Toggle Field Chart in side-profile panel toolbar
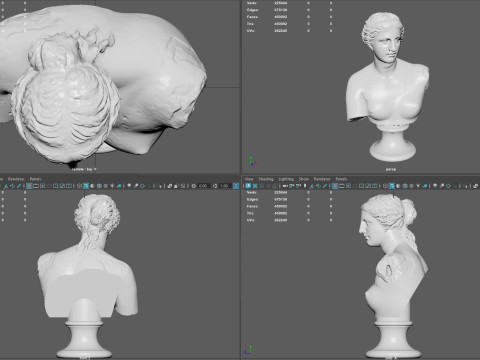Viewport: 480px width, 360px height. coord(362,186)
